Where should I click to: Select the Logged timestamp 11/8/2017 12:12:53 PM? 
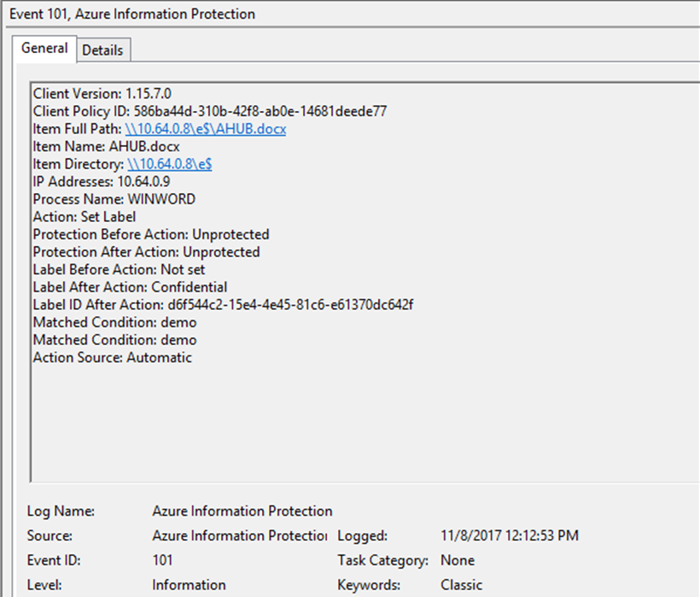(x=510, y=536)
